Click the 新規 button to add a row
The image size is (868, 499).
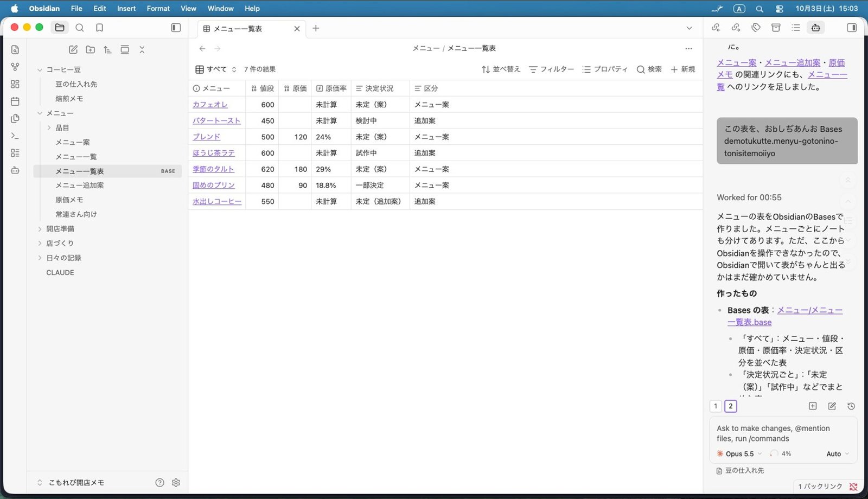(x=683, y=69)
